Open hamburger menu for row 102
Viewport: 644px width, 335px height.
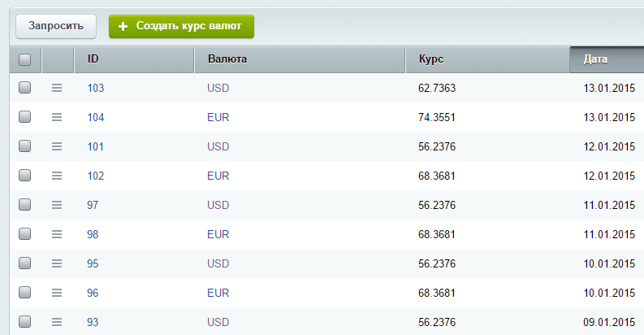pyautogui.click(x=57, y=176)
